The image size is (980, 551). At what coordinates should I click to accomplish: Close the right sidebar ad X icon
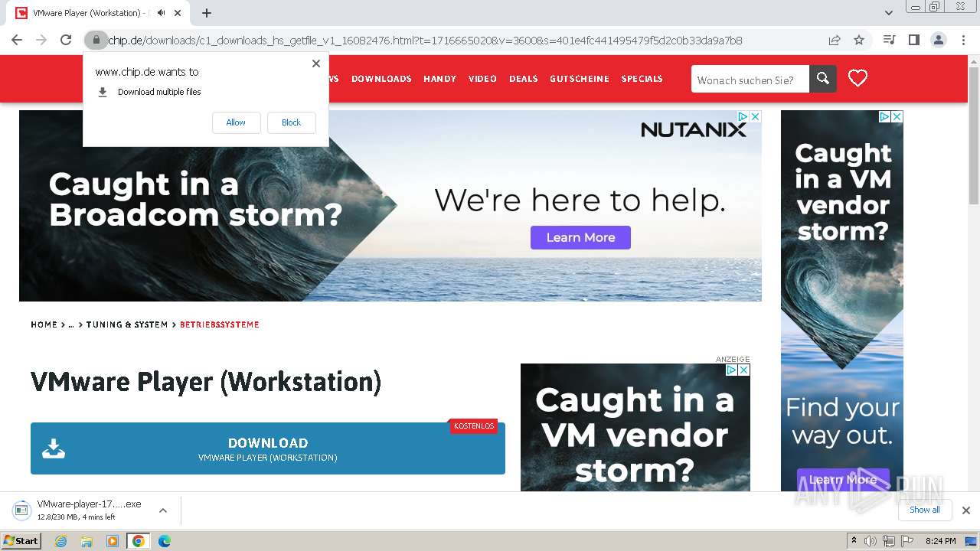897,116
